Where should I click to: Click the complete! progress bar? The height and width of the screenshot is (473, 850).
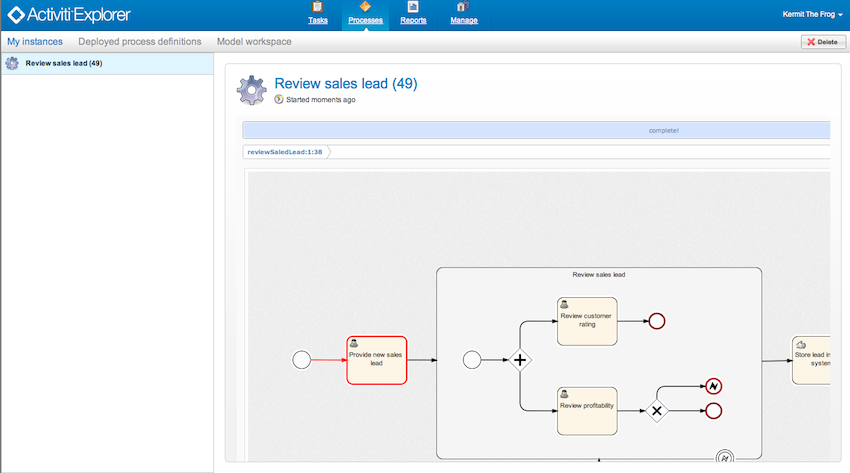pyautogui.click(x=536, y=130)
